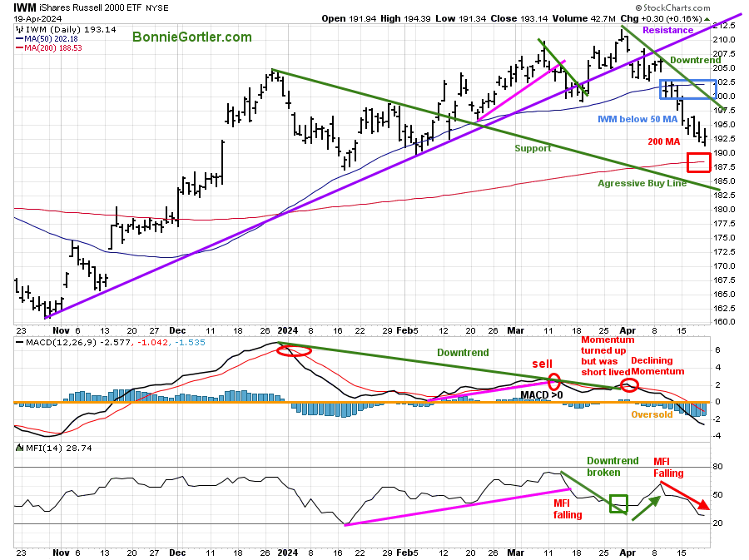Click the Downtrend label on the price chart
The image size is (749, 560).
[x=696, y=60]
